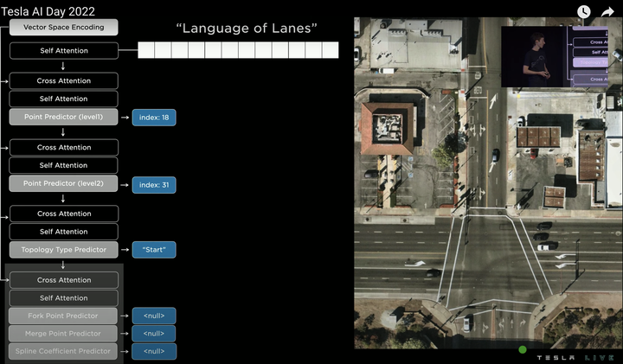This screenshot has height=364, width=623.
Task: Click the Watch Later clock icon
Action: click(x=583, y=12)
